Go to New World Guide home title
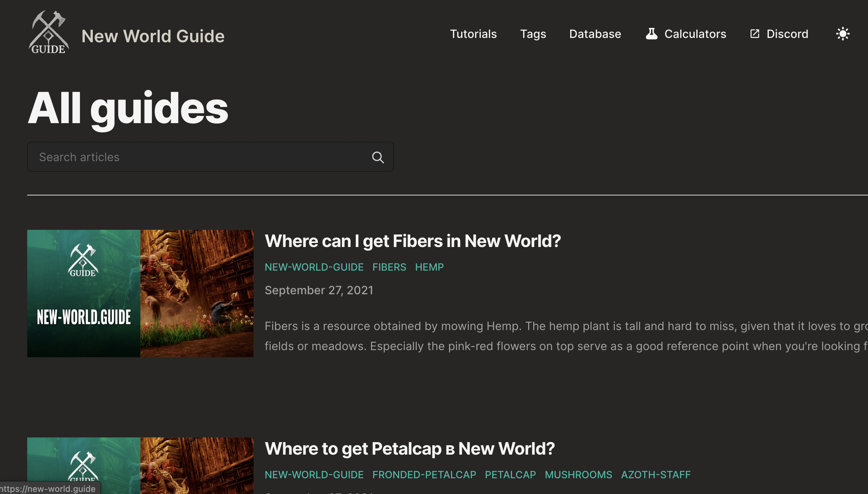Screen dimensions: 868x494 (x=153, y=36)
